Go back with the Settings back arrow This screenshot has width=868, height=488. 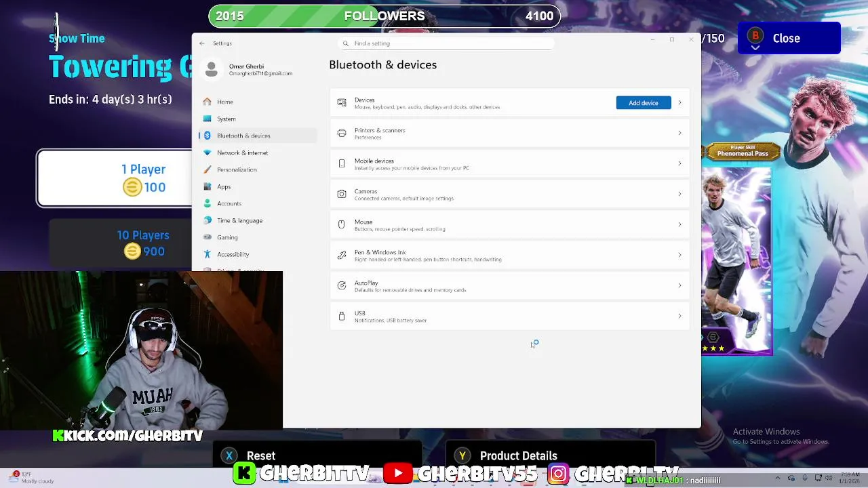point(202,43)
